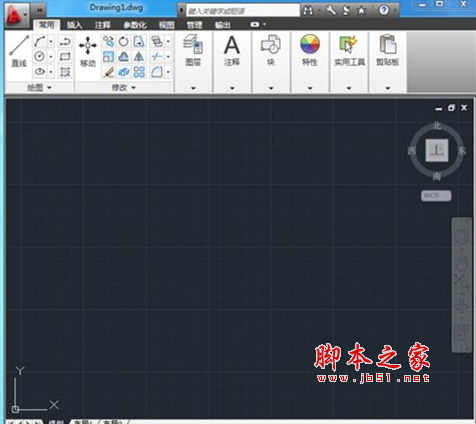
Task: Select the Move (移动) tool
Action: (88, 51)
